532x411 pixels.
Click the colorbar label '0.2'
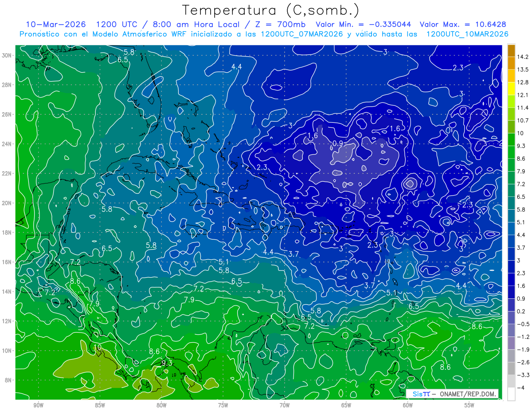click(x=522, y=311)
